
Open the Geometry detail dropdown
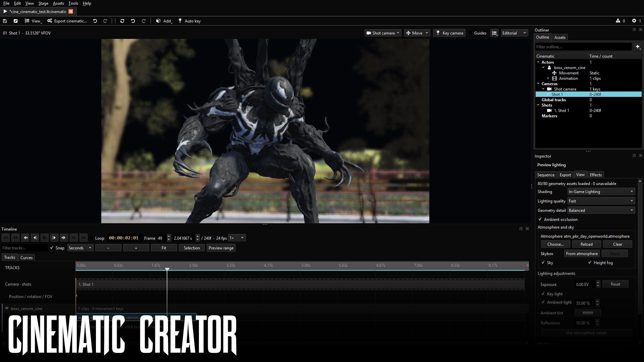click(601, 210)
